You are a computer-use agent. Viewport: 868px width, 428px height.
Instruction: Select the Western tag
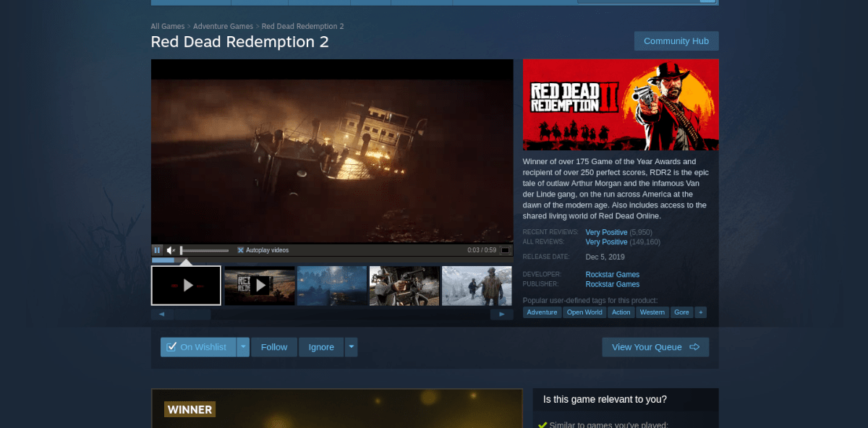coord(652,312)
